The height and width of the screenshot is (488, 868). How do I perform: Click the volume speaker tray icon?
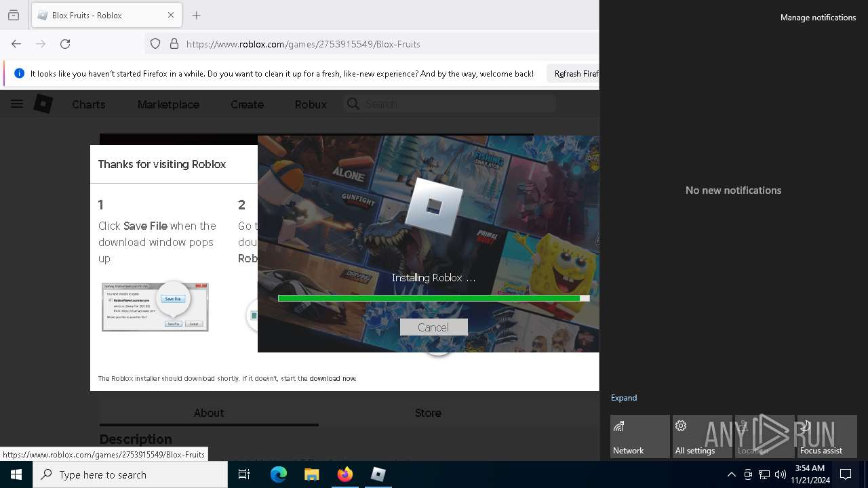click(x=781, y=474)
